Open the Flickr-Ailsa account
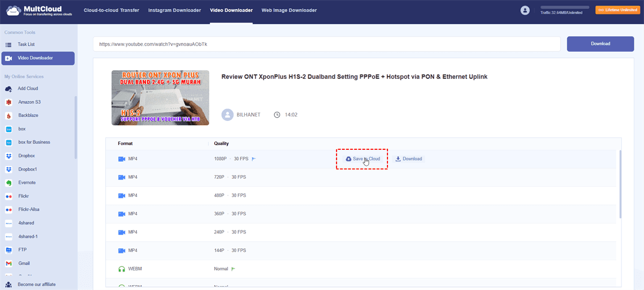644x290 pixels. (30, 209)
